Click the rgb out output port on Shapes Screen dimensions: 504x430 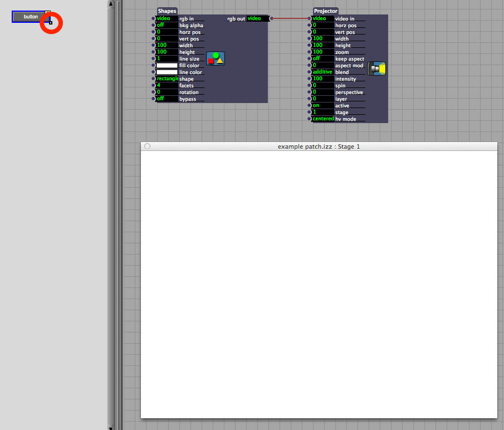point(271,19)
